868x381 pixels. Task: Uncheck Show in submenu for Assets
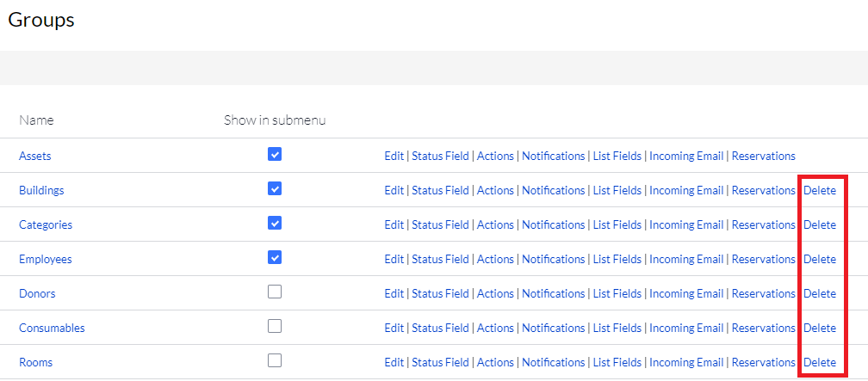tap(275, 154)
